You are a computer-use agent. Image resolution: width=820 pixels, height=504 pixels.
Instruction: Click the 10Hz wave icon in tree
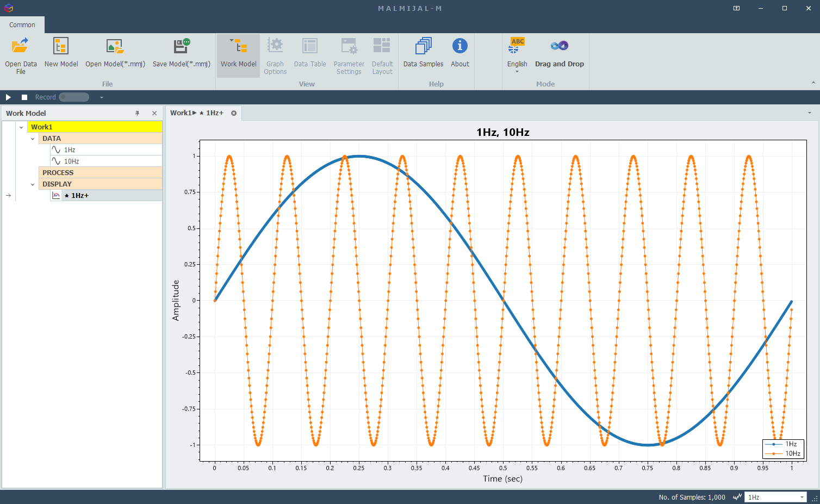(x=56, y=161)
